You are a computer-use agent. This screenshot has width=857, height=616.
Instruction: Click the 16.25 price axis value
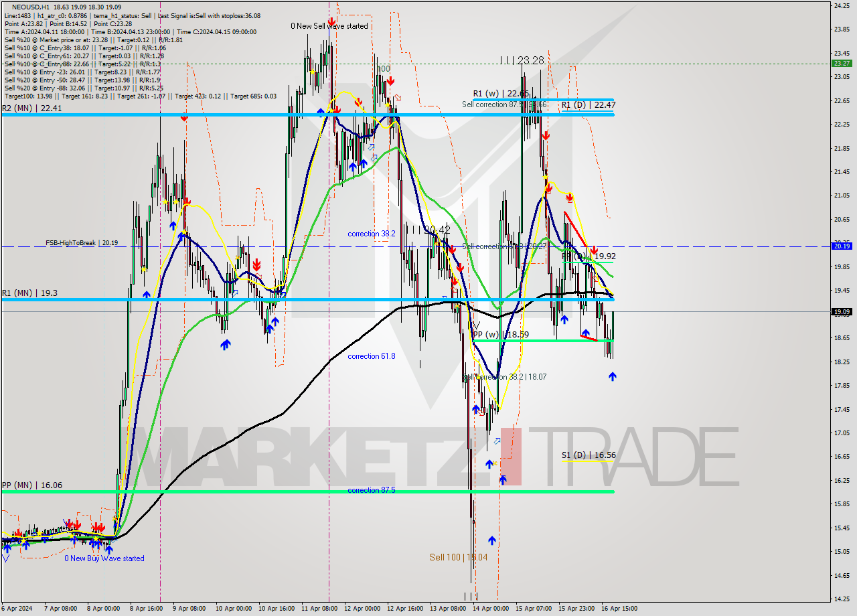[x=841, y=480]
